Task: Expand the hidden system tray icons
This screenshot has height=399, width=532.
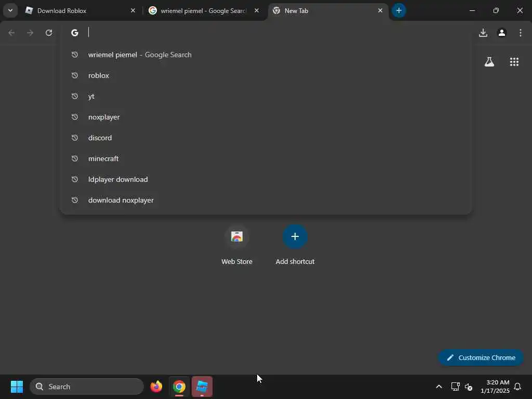Action: tap(438, 387)
